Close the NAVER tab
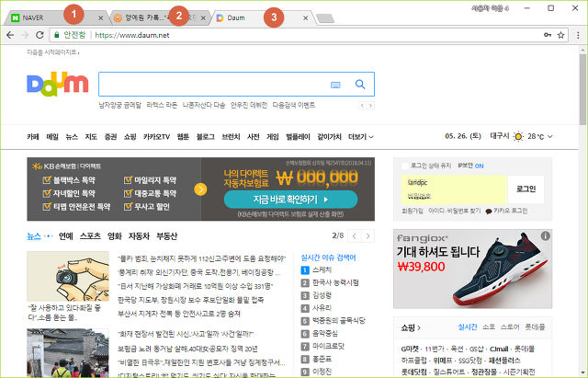The image size is (588, 378). pos(100,18)
